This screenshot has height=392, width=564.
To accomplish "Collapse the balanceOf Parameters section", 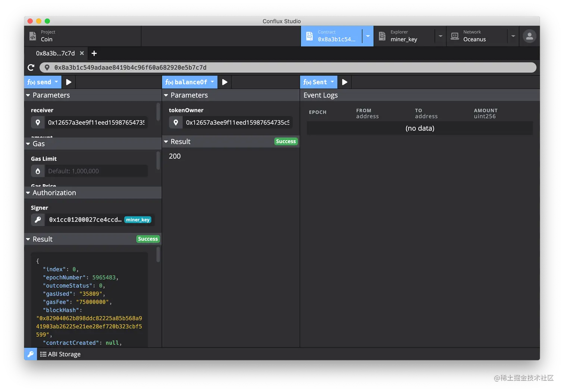I will 231,95.
